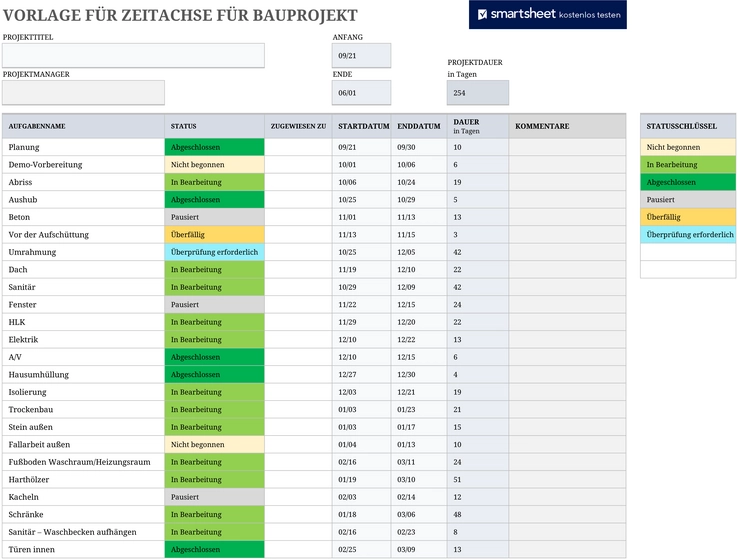Click the start date 10/29 for Sanitär

[x=361, y=287]
